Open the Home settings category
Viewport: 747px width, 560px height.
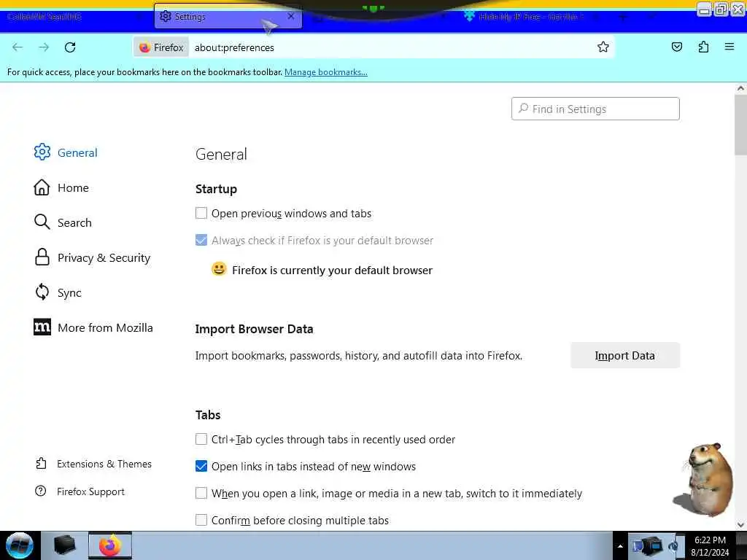[61, 187]
